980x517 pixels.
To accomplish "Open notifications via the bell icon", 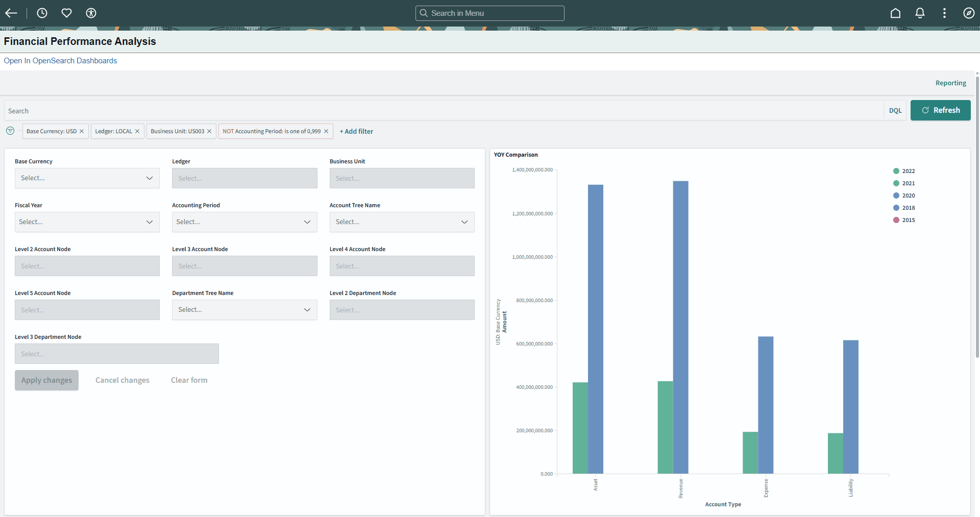I will (920, 13).
